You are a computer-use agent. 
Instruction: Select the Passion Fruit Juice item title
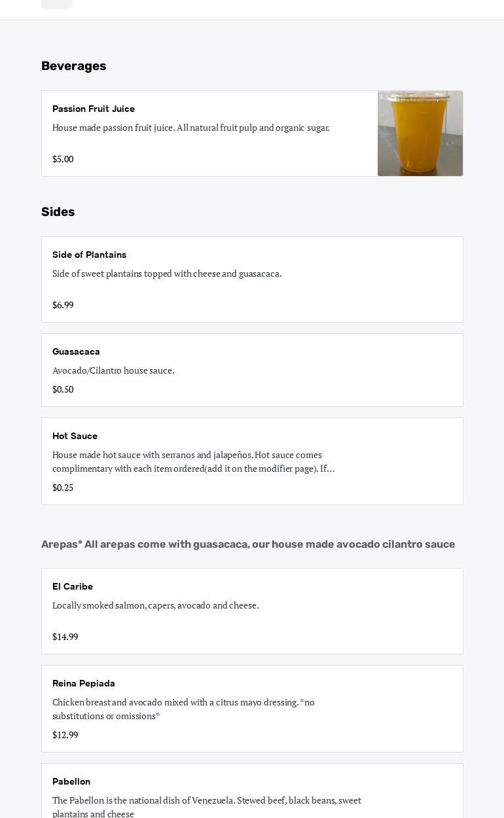pos(94,109)
